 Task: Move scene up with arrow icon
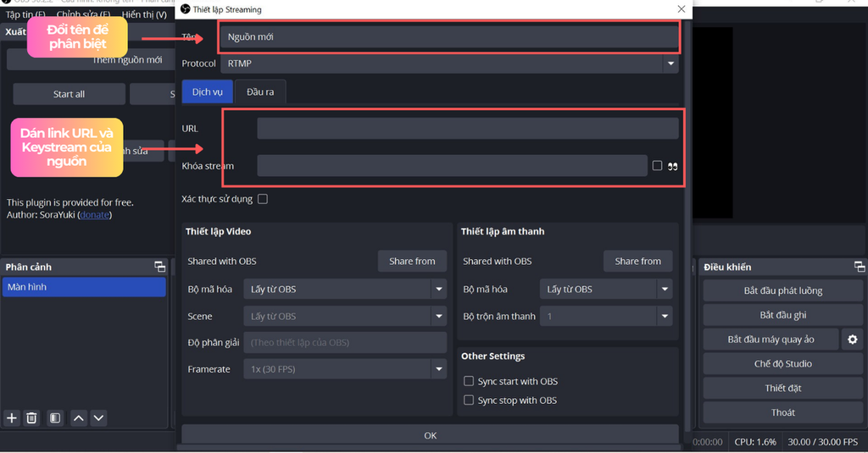click(79, 418)
